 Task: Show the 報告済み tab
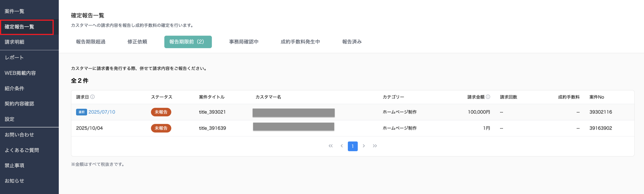click(352, 42)
